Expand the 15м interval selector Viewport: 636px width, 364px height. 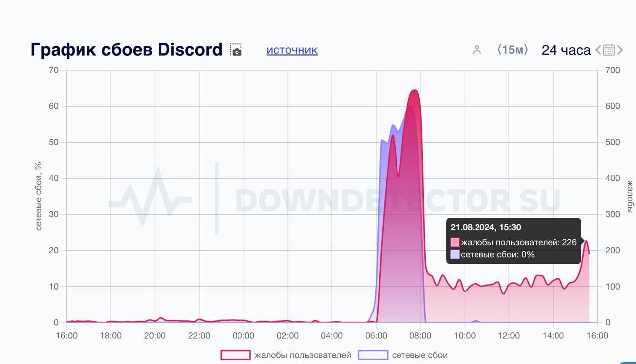[514, 49]
